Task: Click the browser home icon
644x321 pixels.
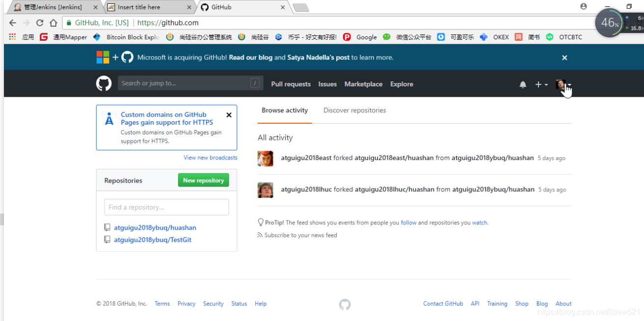Action: 53,23
